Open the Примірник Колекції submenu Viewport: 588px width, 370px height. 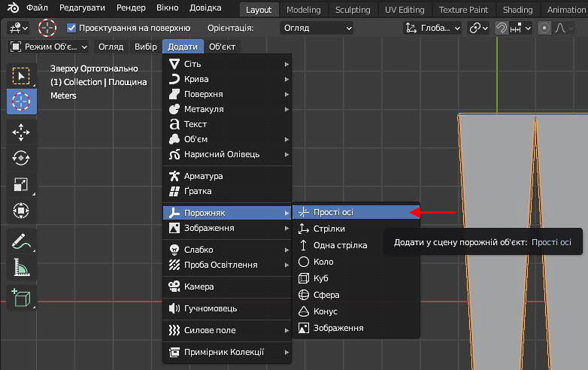coord(227,353)
